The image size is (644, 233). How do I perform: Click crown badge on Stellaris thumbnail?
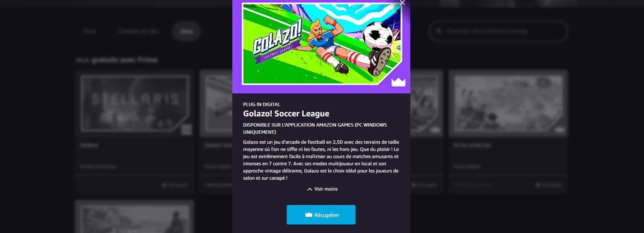[x=186, y=130]
